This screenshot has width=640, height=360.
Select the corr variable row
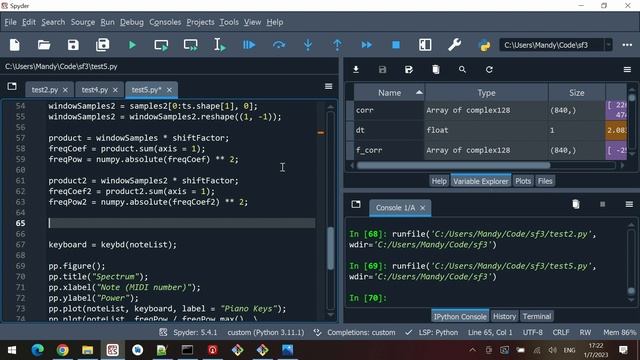tap(486, 110)
